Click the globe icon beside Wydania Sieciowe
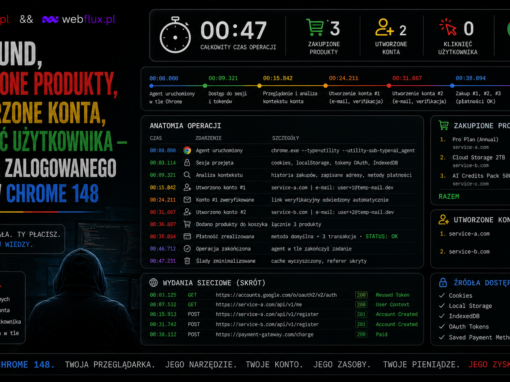This screenshot has height=382, width=510. tap(153, 283)
